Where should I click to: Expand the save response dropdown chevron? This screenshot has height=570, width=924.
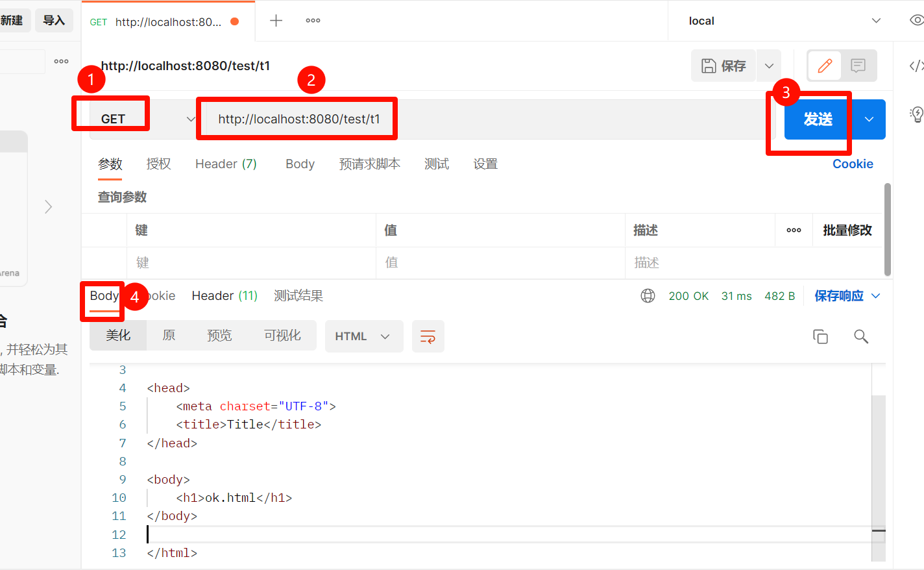[875, 296]
